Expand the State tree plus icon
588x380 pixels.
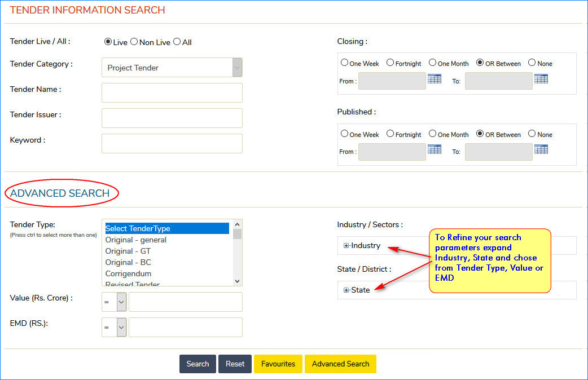tap(346, 290)
